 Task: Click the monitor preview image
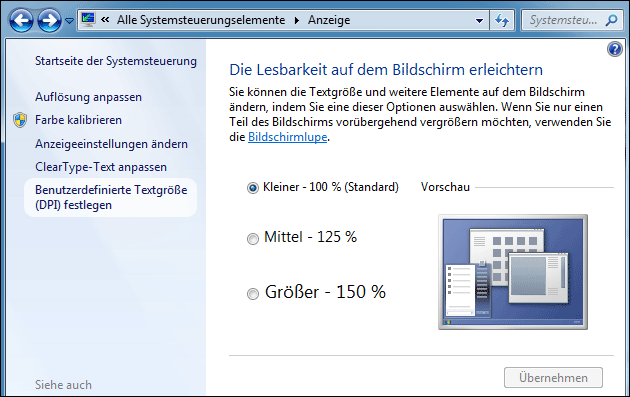coord(513,272)
